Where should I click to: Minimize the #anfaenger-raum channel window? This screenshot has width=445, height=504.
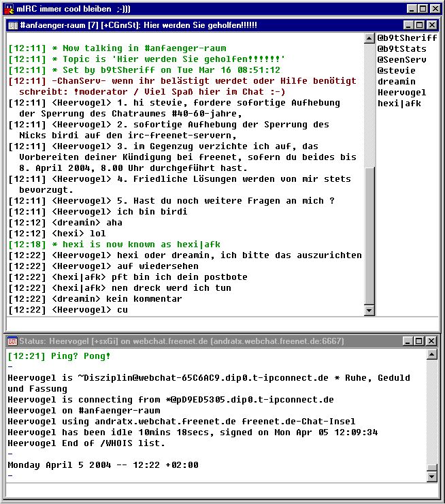[x=408, y=25]
